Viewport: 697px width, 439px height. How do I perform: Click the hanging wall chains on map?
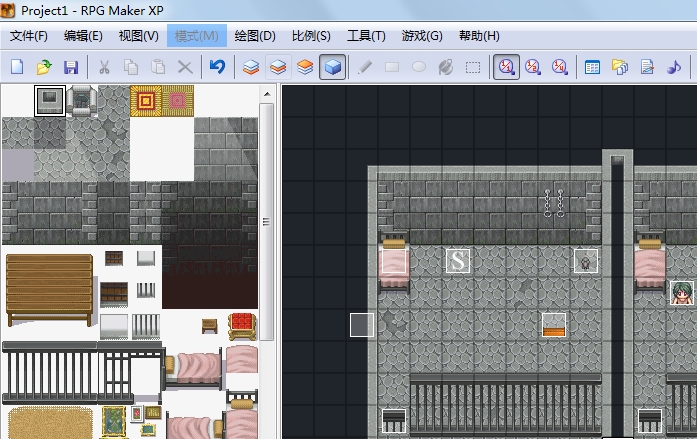pyautogui.click(x=554, y=203)
